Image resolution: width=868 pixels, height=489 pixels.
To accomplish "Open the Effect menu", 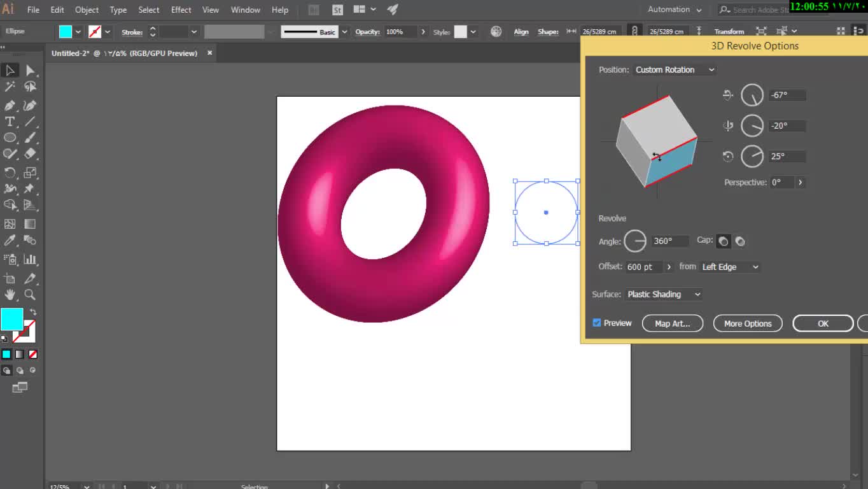I will (181, 10).
